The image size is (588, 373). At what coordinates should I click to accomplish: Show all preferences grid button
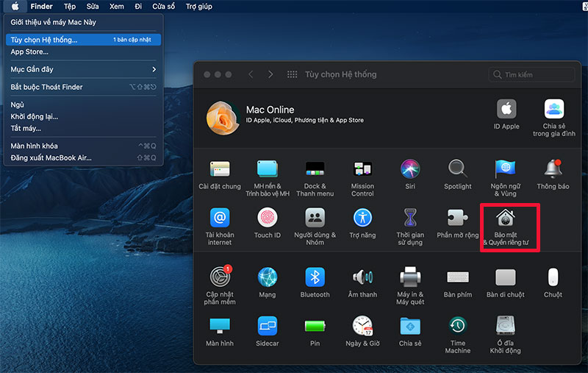[292, 74]
